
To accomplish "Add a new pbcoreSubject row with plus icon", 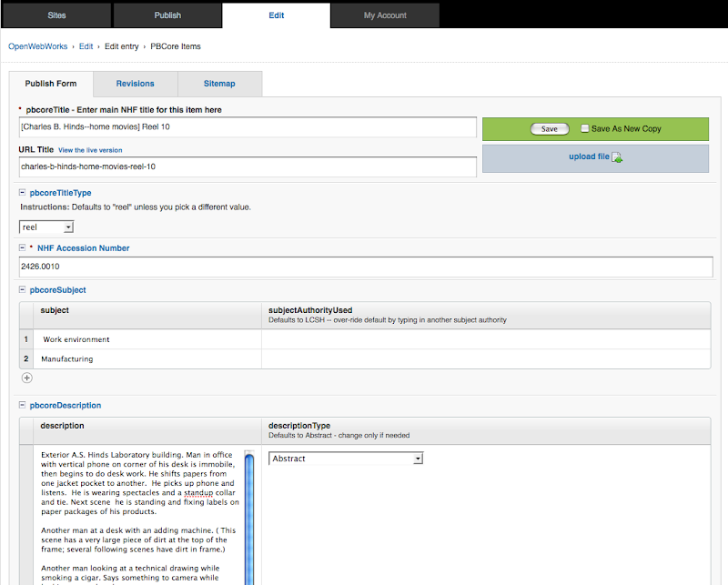I will (x=27, y=378).
